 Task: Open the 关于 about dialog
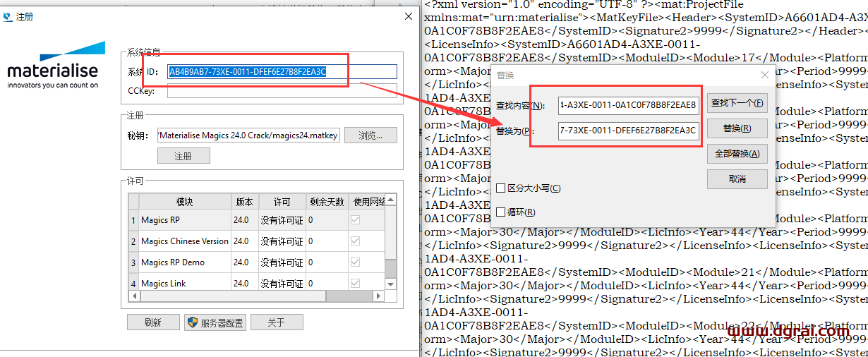point(277,322)
